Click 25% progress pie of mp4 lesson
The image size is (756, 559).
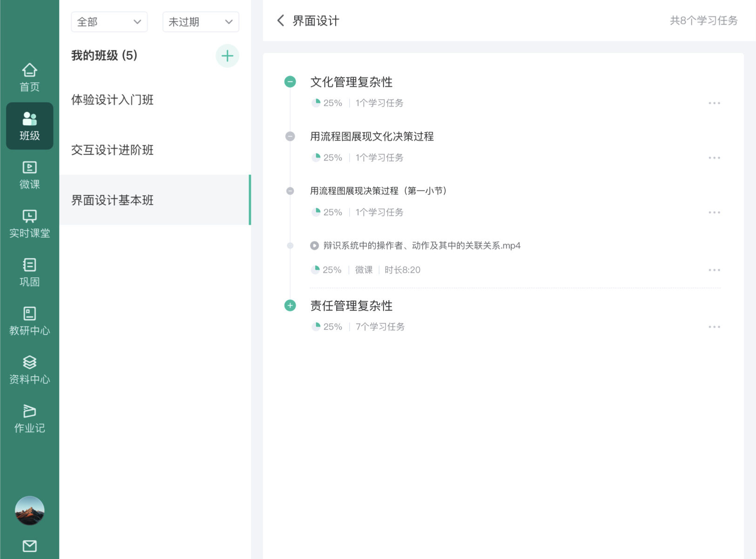pos(315,270)
